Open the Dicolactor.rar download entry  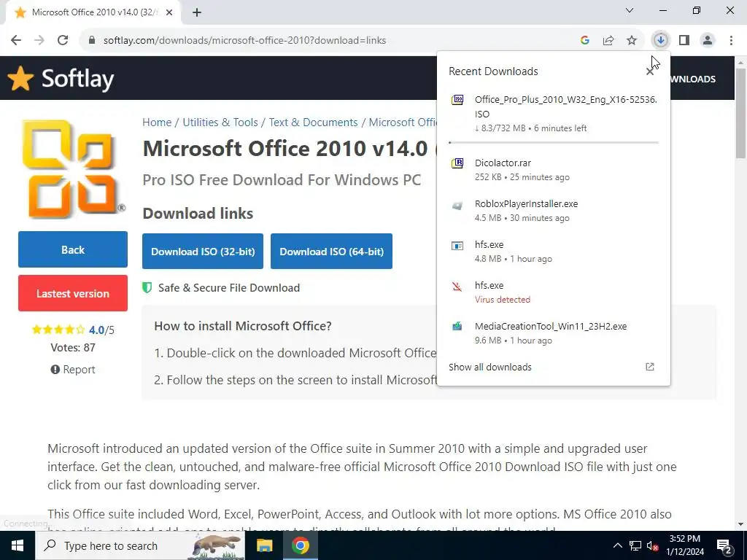pos(554,169)
